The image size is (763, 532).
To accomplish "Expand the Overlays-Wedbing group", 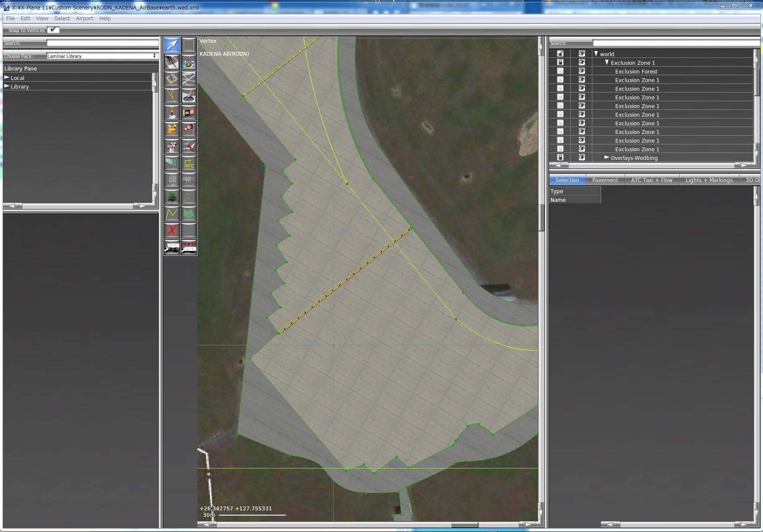I will click(x=607, y=158).
